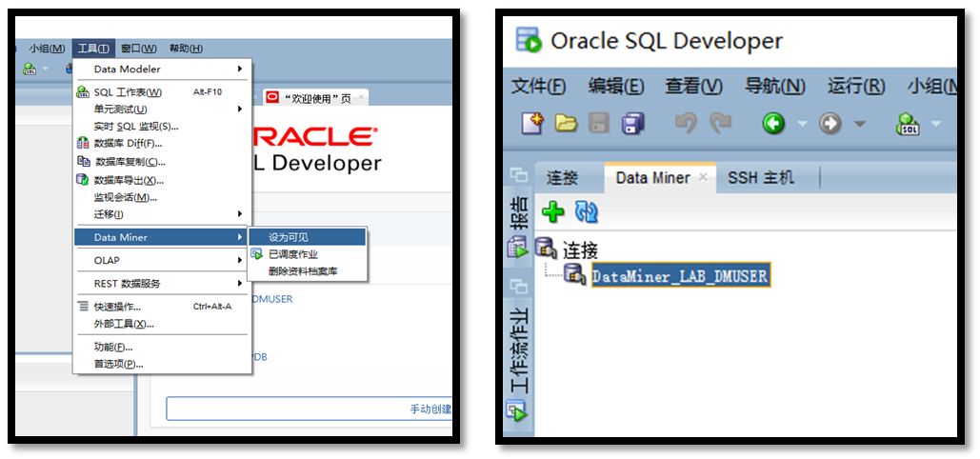The image size is (980, 459).
Task: Choose 已调度作业 in Data Miner submenu
Action: click(307, 254)
